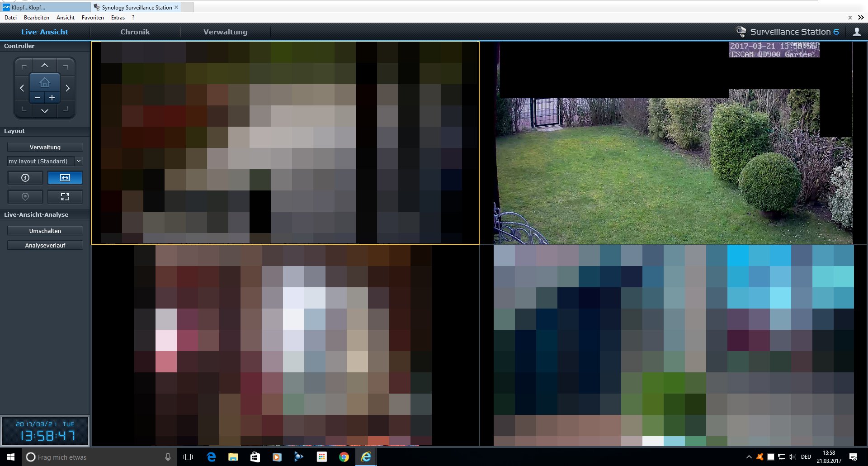Tilt camera up with PTZ arrow
Screen dimensions: 868x466
tap(45, 66)
